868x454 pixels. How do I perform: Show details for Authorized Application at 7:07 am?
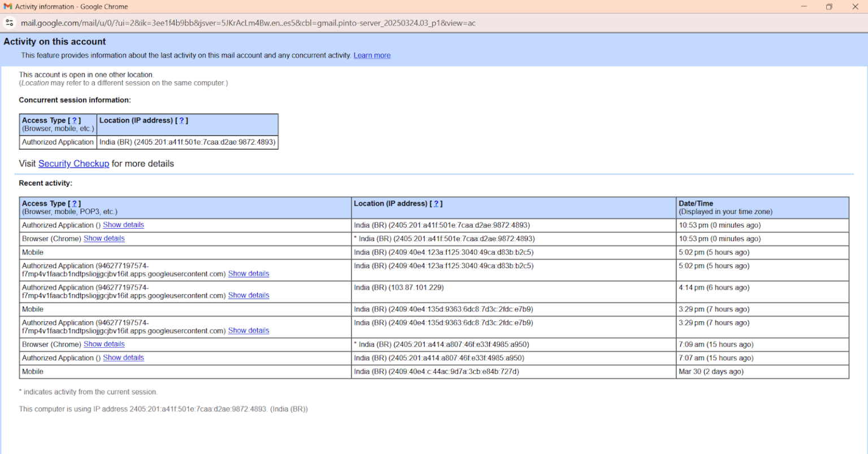[123, 358]
